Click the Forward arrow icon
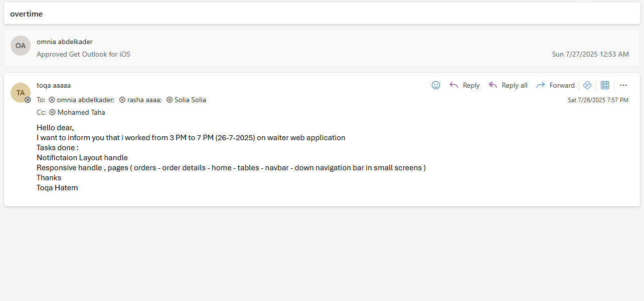Viewport: 644px width, 301px height. [541, 85]
